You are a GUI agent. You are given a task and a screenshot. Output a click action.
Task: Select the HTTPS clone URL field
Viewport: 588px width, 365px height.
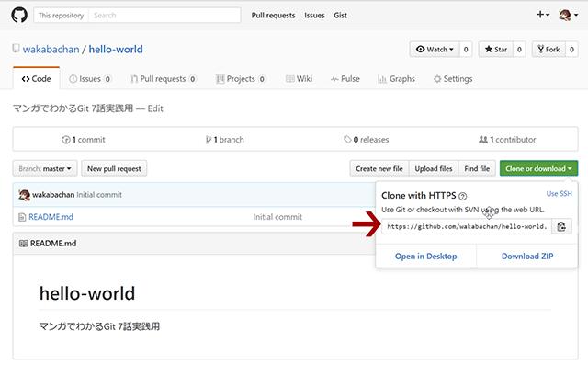[467, 226]
